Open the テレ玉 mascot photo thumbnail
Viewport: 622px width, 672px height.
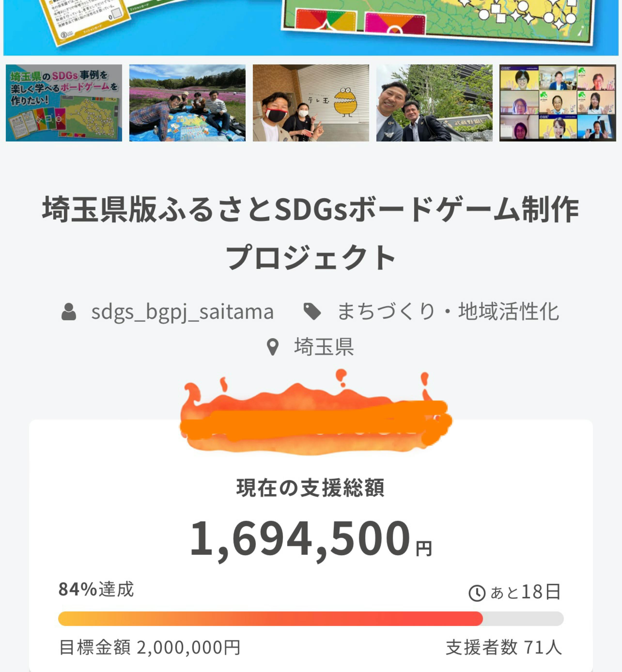[x=311, y=103]
